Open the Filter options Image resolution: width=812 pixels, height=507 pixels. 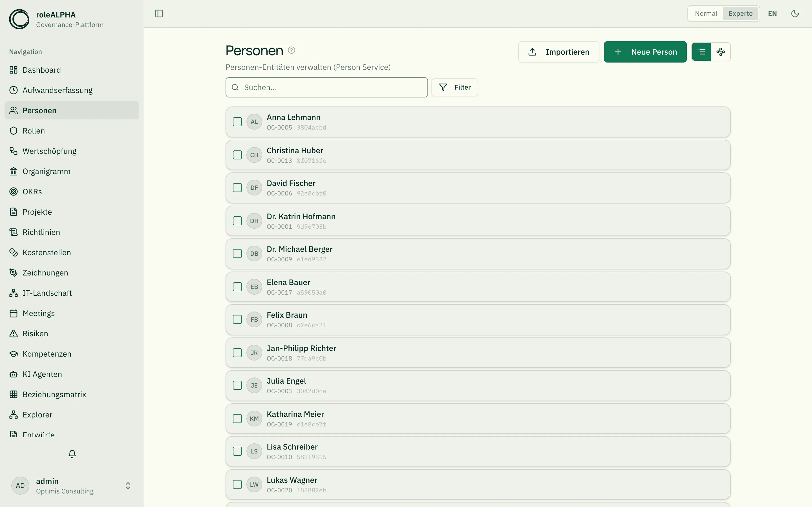(x=455, y=87)
